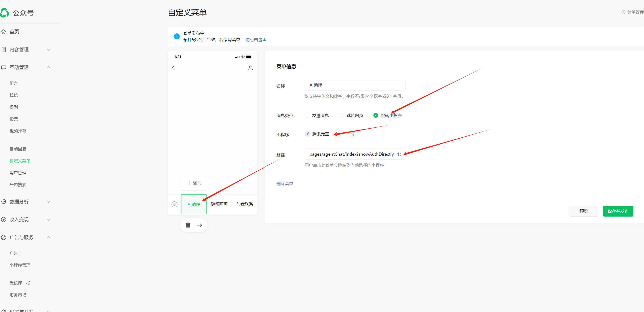Click trash icon below phone preview
644x312 pixels.
pos(188,225)
